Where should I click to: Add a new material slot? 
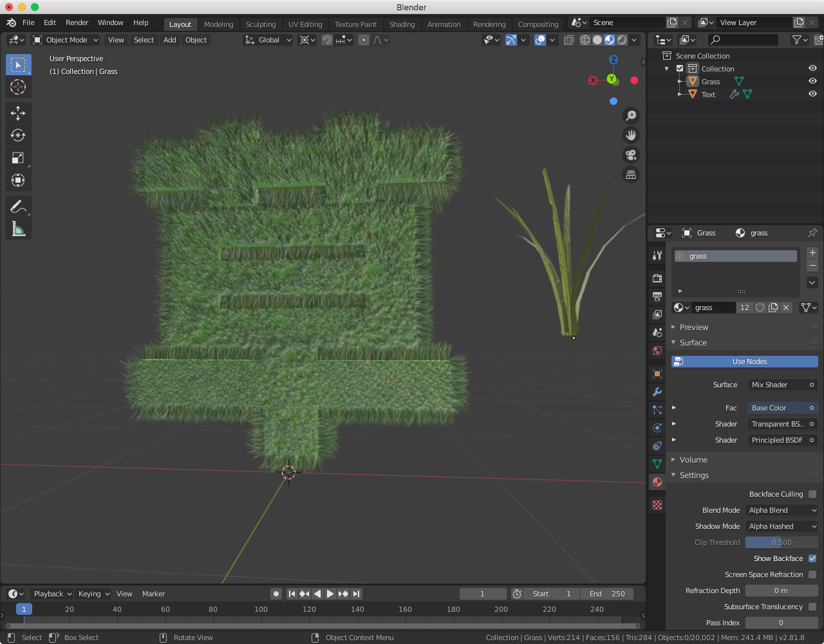812,253
